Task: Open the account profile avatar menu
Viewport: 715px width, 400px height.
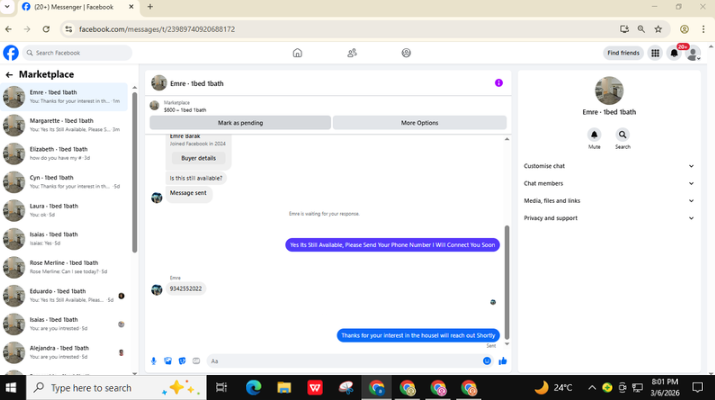Action: (x=693, y=53)
